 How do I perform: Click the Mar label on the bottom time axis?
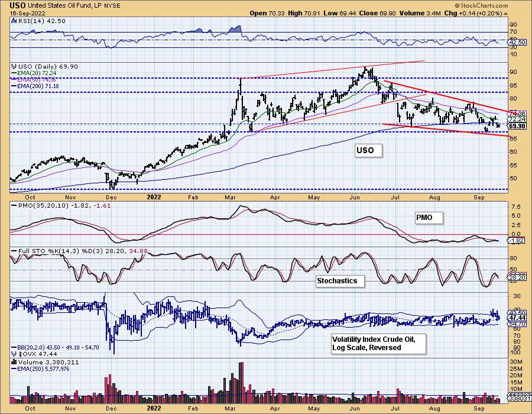(230, 409)
